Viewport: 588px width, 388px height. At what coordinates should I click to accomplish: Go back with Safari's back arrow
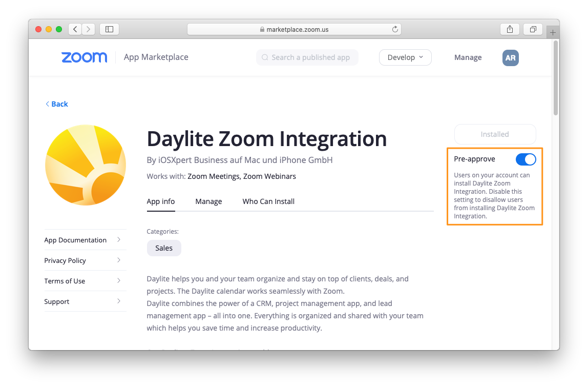pyautogui.click(x=75, y=29)
